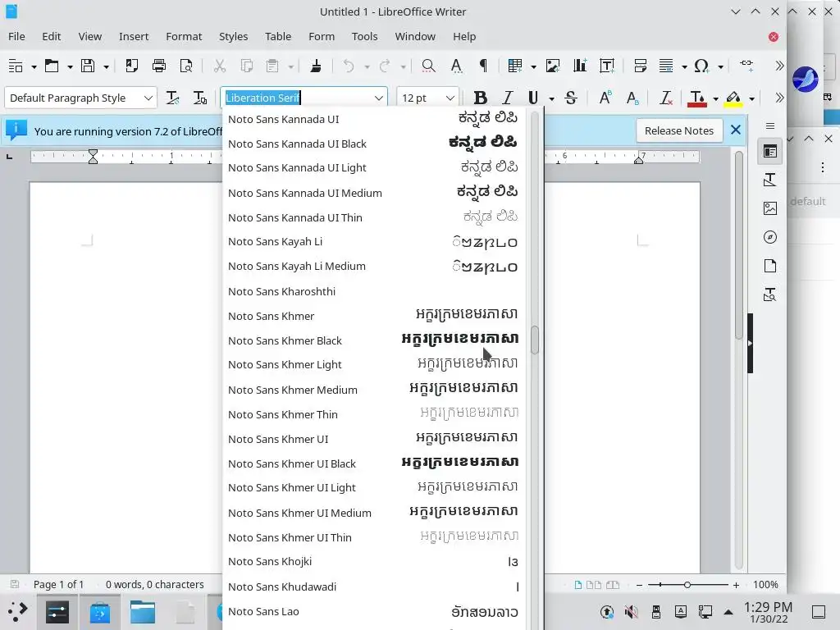The width and height of the screenshot is (840, 630).
Task: Open the Insert menu
Action: [134, 36]
